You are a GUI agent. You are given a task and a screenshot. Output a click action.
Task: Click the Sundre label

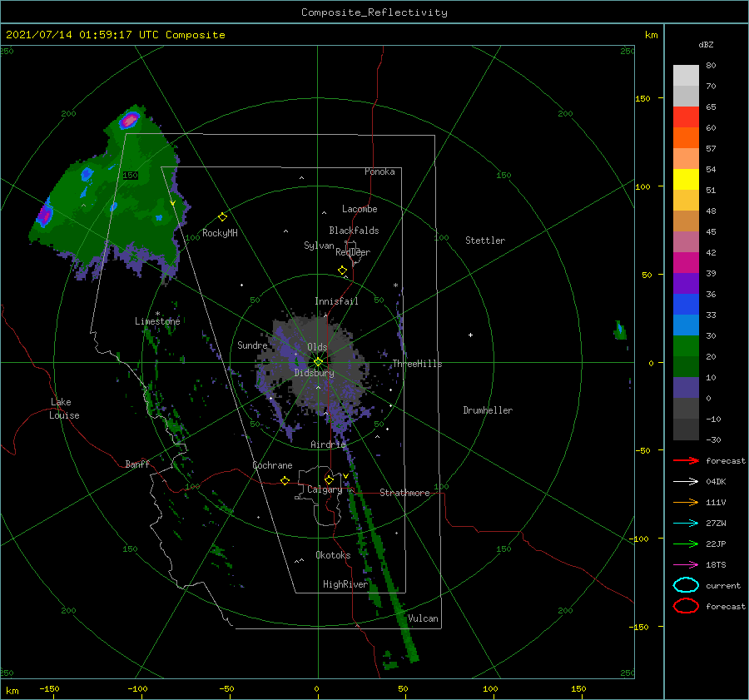(252, 345)
